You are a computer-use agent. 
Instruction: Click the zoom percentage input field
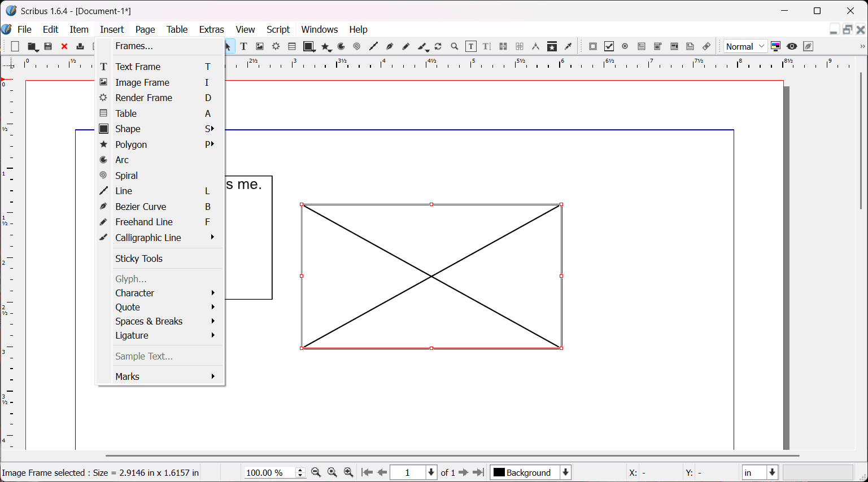pos(269,472)
